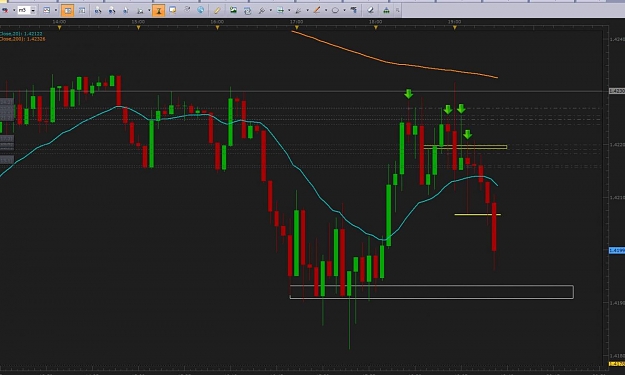Click the 1.4240 price scale label
This screenshot has width=625, height=375.
tap(617, 39)
